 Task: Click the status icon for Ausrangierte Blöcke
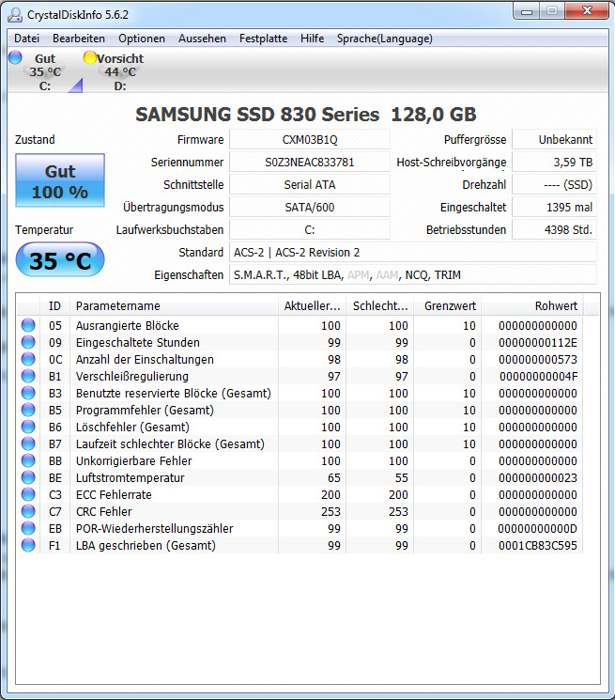pyautogui.click(x=28, y=325)
